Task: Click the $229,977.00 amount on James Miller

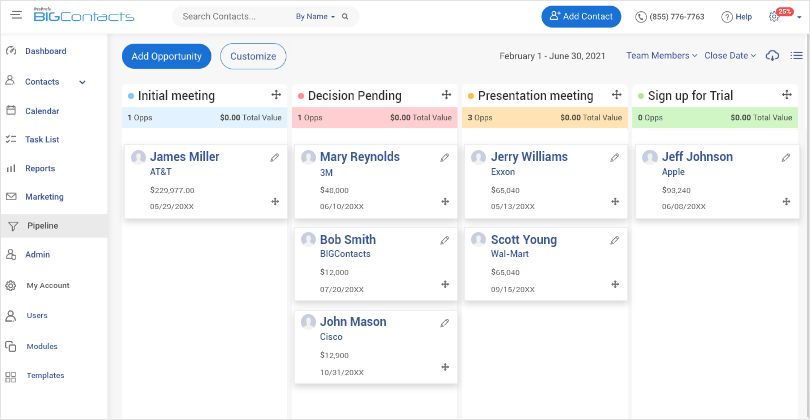Action: tap(172, 190)
